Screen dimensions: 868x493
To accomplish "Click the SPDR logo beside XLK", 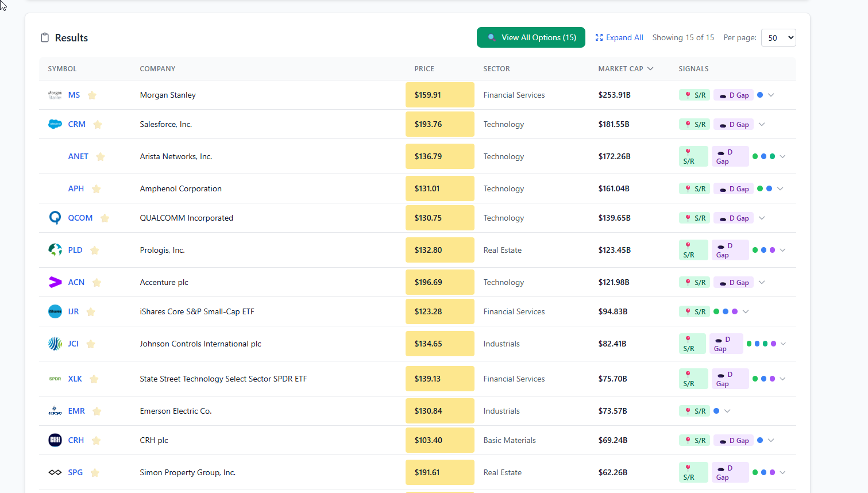I will [55, 379].
